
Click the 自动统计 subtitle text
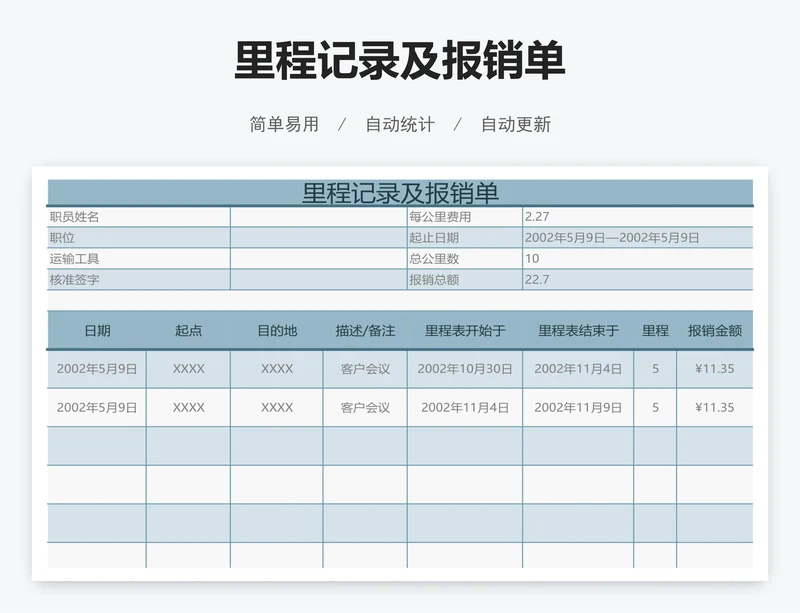pos(400,125)
